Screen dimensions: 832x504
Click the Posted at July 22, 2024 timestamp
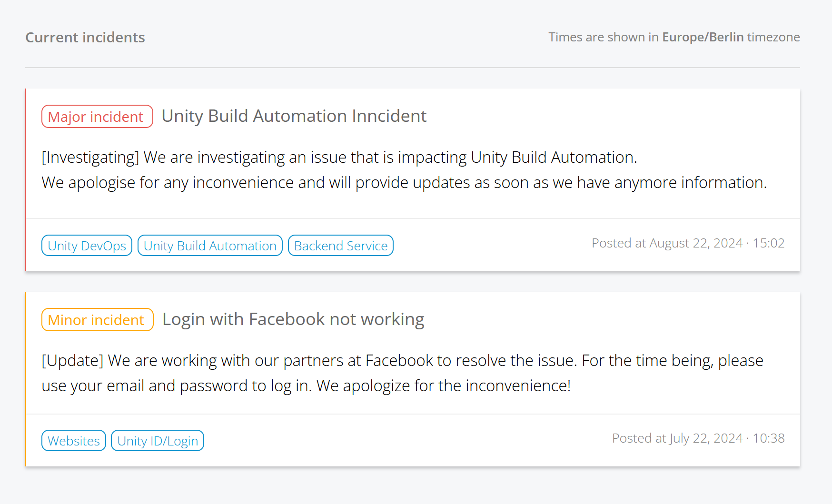pos(698,438)
